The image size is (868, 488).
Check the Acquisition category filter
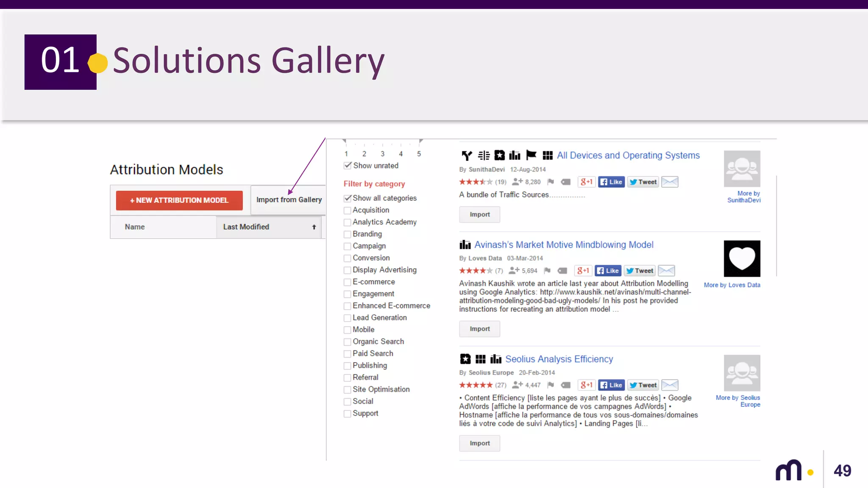pos(348,211)
